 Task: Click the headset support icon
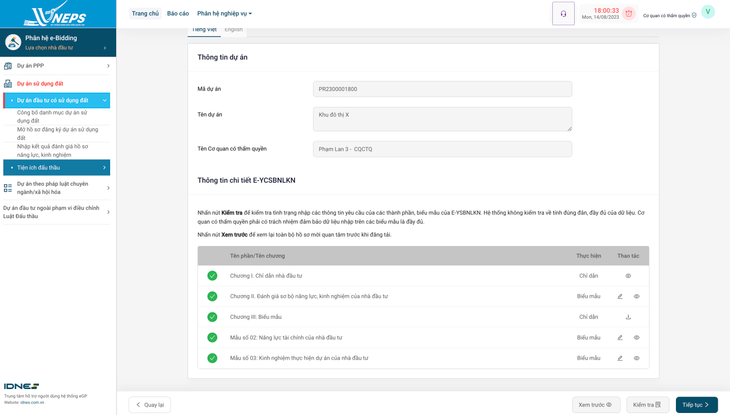(563, 13)
